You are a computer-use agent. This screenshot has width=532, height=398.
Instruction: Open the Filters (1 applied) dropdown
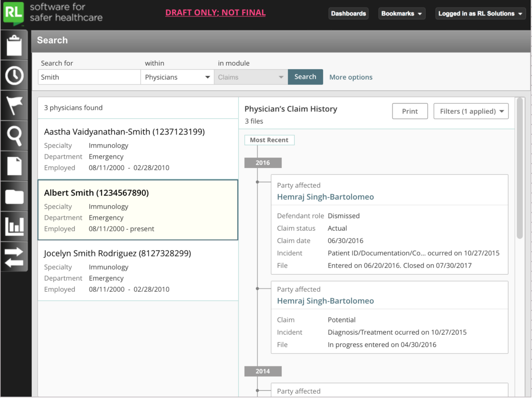(x=471, y=111)
